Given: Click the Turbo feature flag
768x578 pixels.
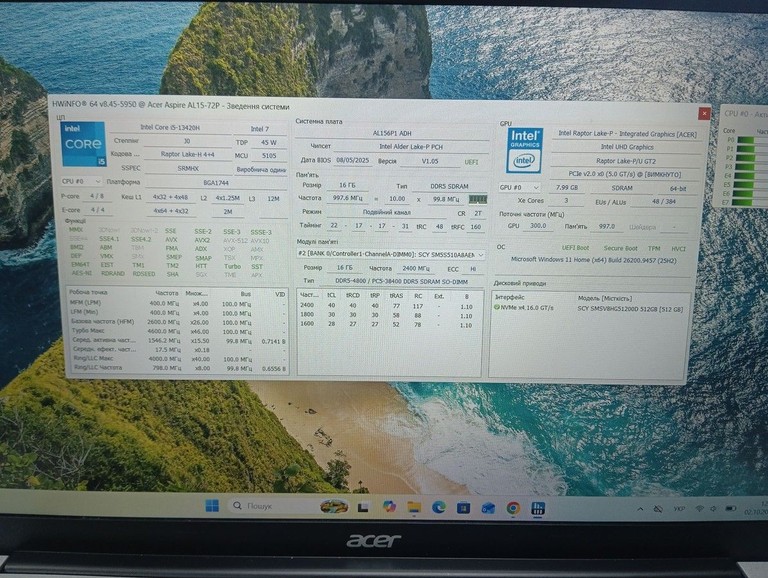Looking at the screenshot, I should pos(232,266).
